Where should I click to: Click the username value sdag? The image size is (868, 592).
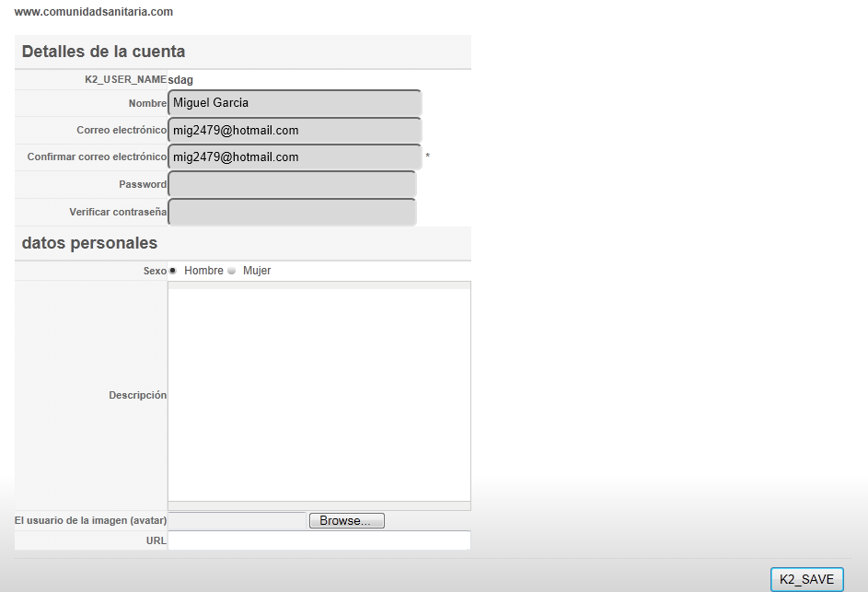pyautogui.click(x=180, y=80)
